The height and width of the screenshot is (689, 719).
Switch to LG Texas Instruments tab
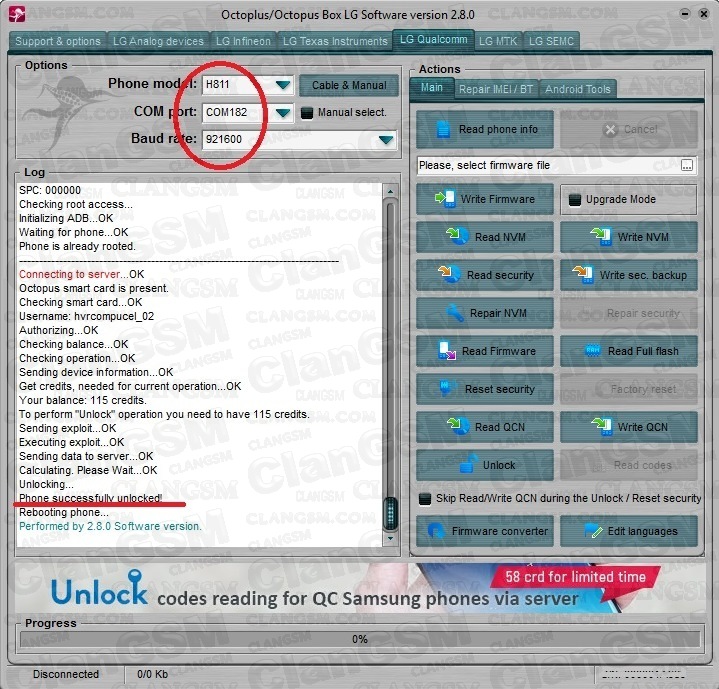335,41
